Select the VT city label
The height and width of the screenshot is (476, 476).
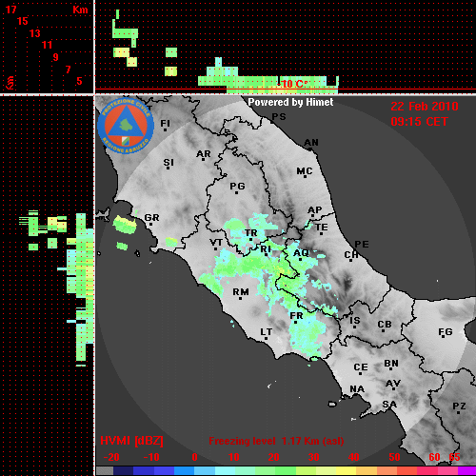click(x=216, y=243)
